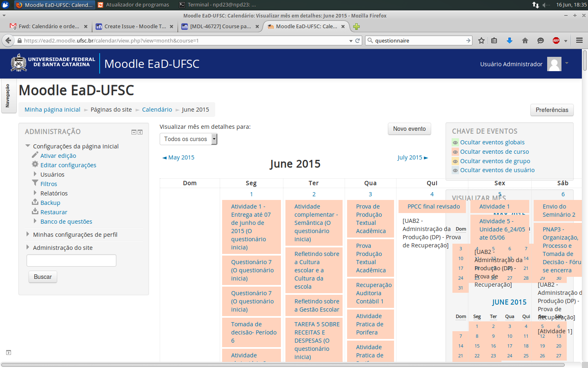
Task: Close the Create Issue tab
Action: click(x=171, y=27)
